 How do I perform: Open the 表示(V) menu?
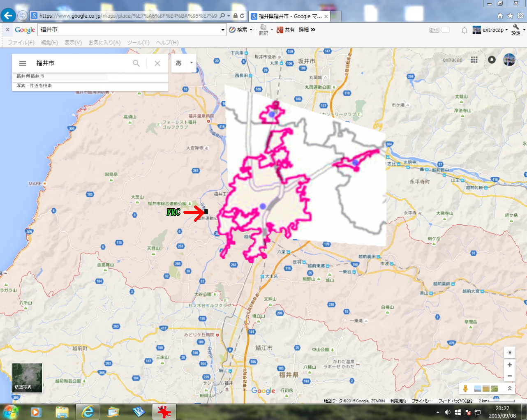[73, 42]
